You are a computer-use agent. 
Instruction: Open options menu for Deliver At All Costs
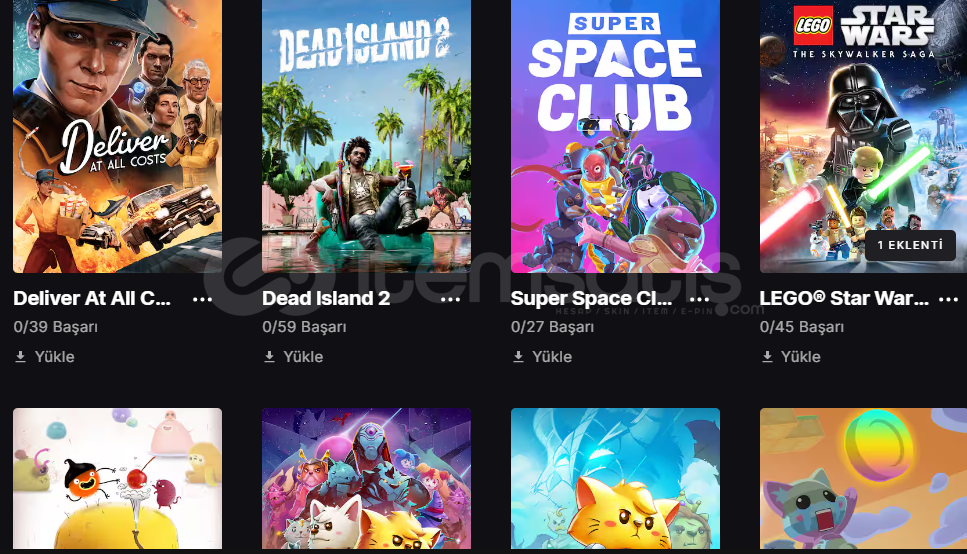click(x=202, y=299)
